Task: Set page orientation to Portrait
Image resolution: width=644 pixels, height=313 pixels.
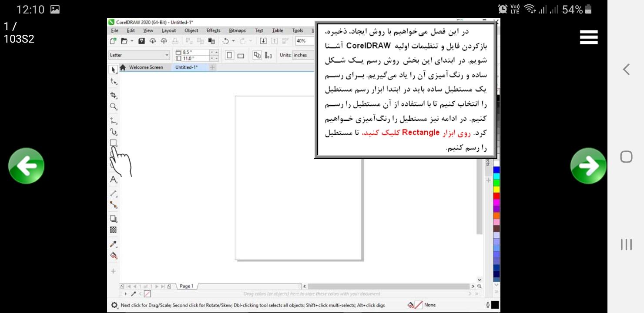Action: [x=230, y=55]
